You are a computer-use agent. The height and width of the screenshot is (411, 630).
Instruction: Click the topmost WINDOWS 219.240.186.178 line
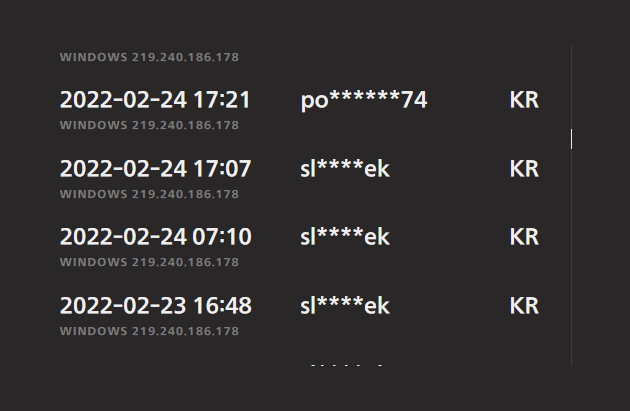[149, 57]
